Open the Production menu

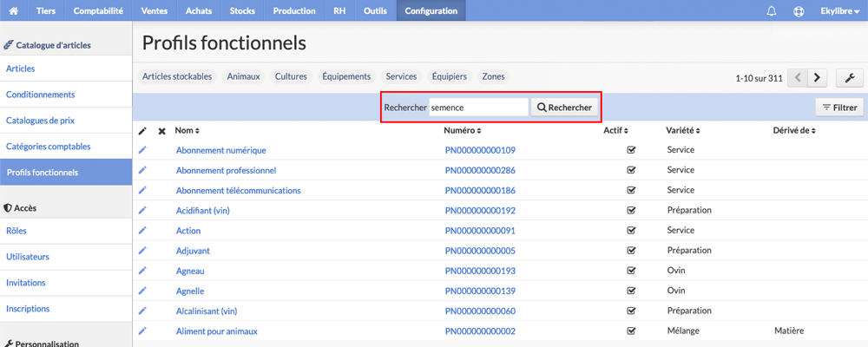tap(294, 10)
